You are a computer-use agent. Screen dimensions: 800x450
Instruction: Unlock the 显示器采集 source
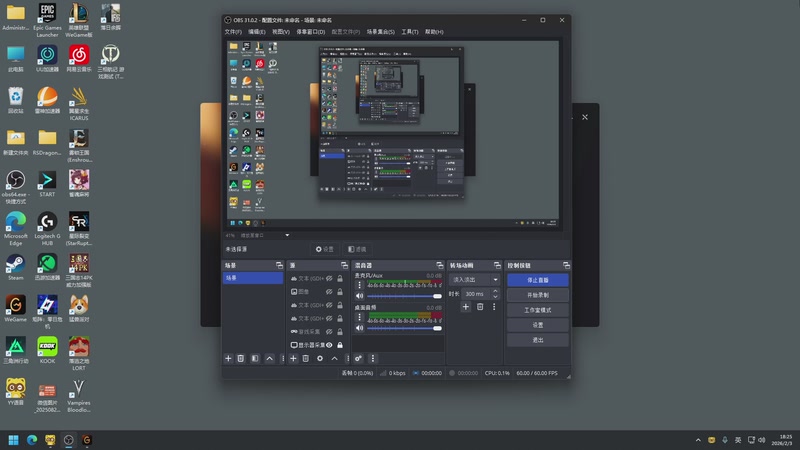click(340, 345)
